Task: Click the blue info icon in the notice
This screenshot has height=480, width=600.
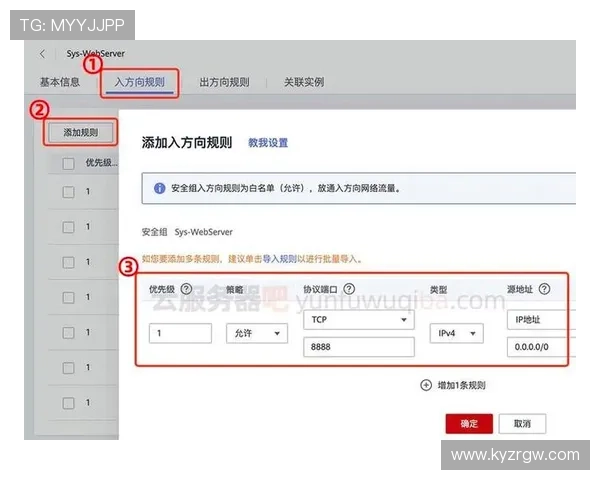Action: [x=159, y=188]
